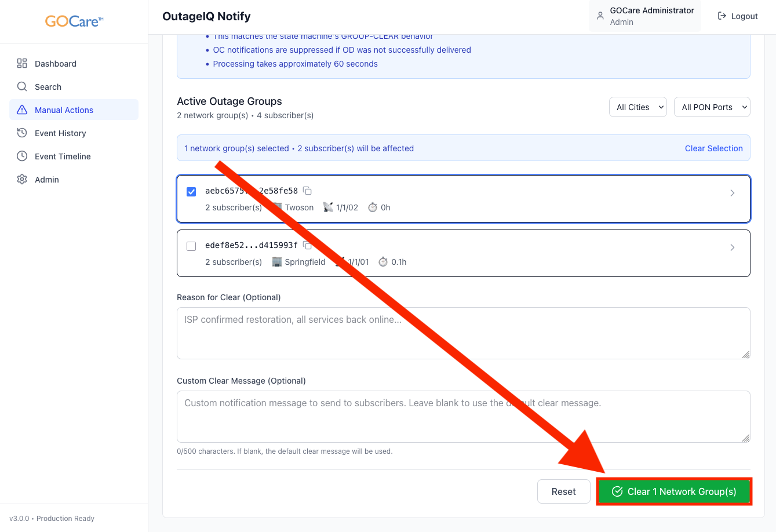The height and width of the screenshot is (532, 776).
Task: Click the Event History clock icon
Action: (x=22, y=133)
